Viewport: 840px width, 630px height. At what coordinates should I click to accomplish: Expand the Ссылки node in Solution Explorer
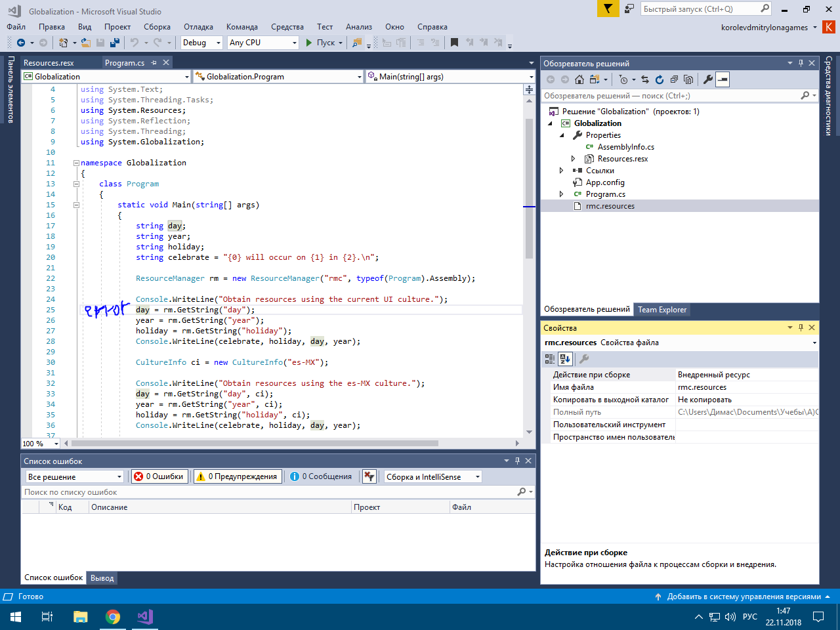click(561, 171)
